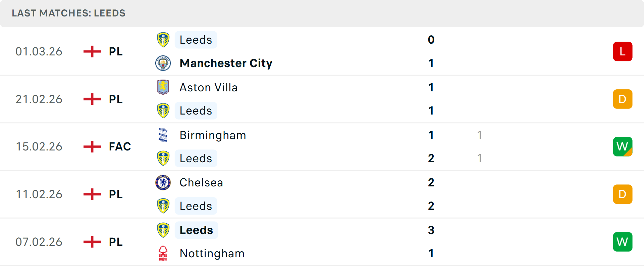Click the England flag beside the FAC match
This screenshot has width=644, height=266.
tap(92, 146)
